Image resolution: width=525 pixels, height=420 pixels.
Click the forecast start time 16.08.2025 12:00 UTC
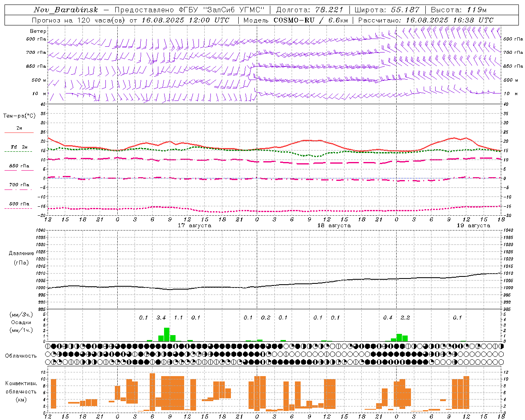coord(186,20)
